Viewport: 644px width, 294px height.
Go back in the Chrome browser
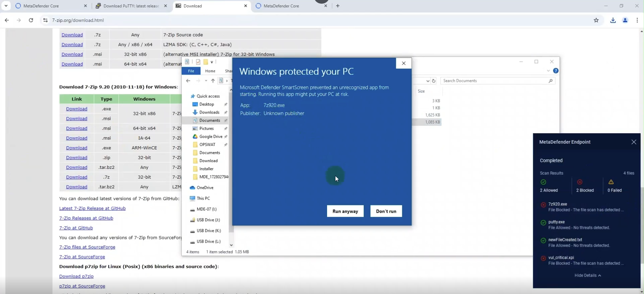click(x=7, y=20)
